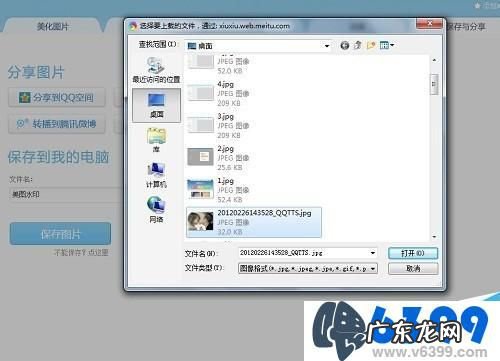
Task: Click thumbnail of 3.jpg
Action: tap(200, 125)
